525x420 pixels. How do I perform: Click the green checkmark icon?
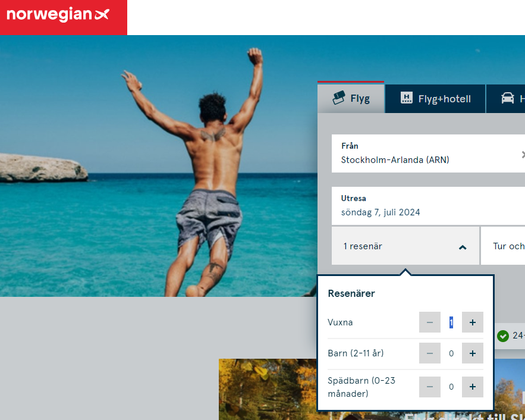(x=503, y=336)
